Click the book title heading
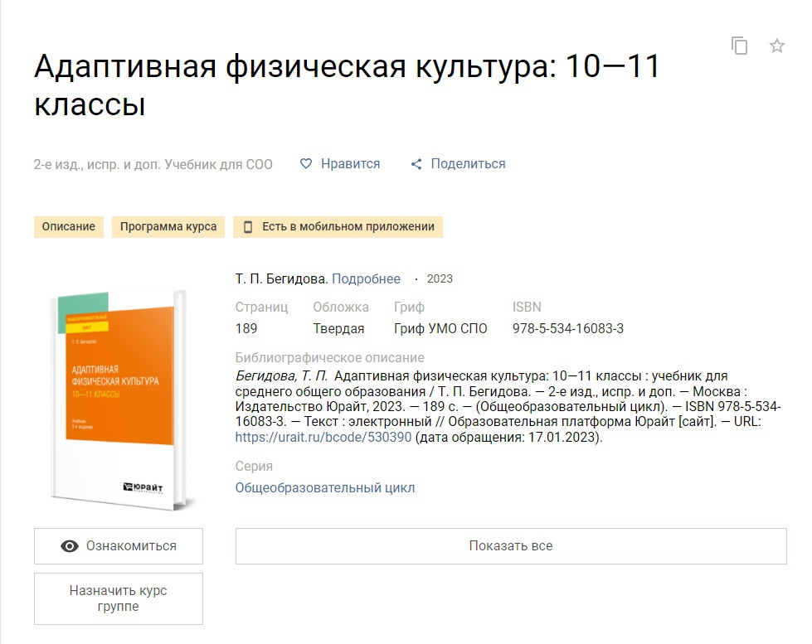 (x=347, y=85)
